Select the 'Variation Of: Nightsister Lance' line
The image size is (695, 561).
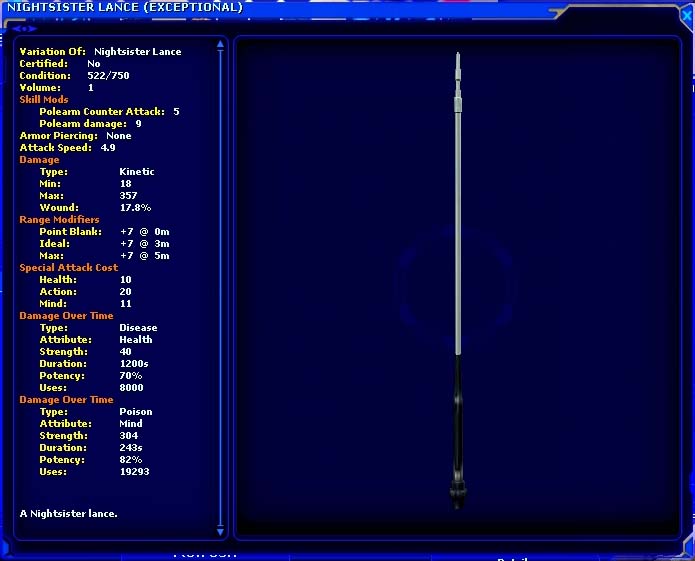click(x=100, y=51)
